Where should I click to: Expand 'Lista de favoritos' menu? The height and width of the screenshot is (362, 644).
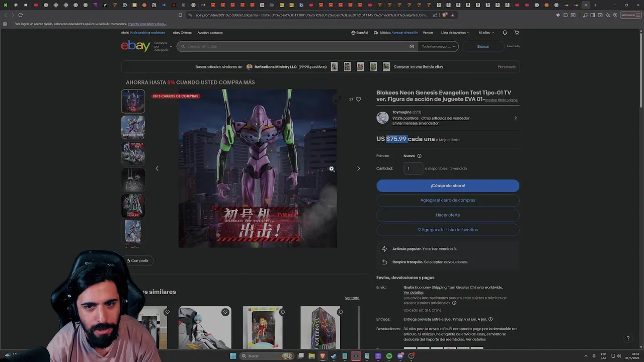[455, 33]
